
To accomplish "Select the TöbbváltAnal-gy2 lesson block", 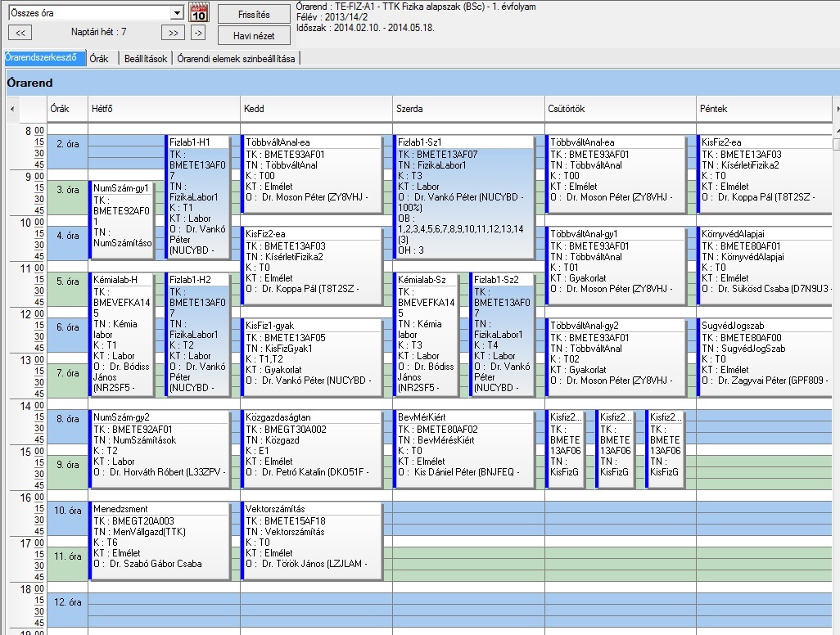I will pos(616,357).
